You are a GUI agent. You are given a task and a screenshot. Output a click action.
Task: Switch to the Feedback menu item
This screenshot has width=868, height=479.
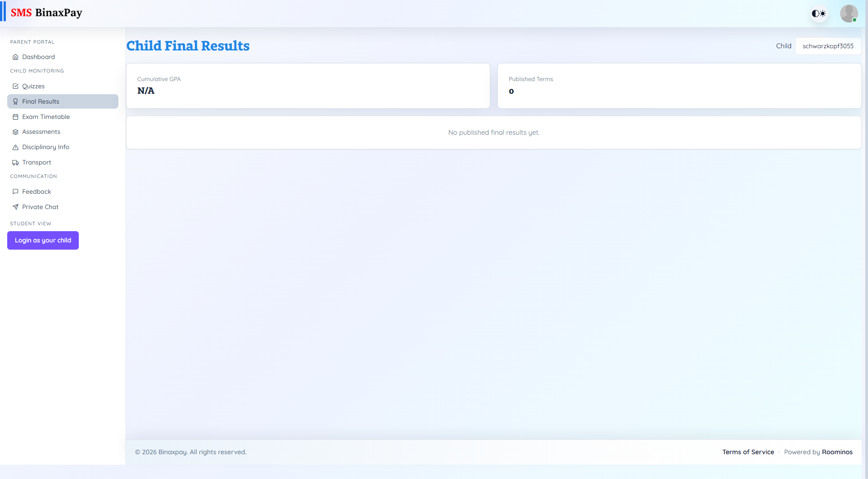pos(36,192)
